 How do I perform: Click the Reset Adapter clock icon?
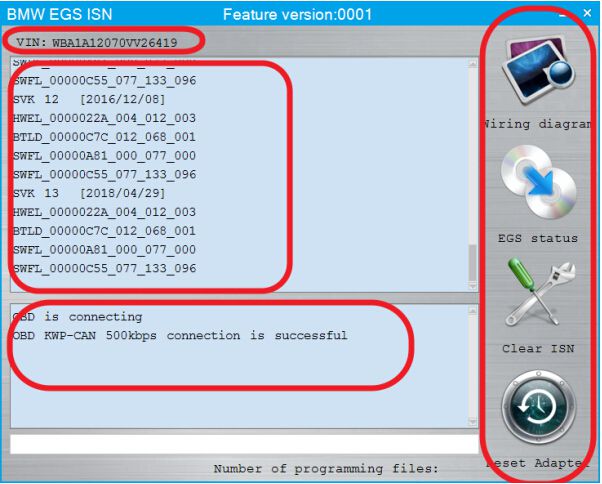[538, 407]
